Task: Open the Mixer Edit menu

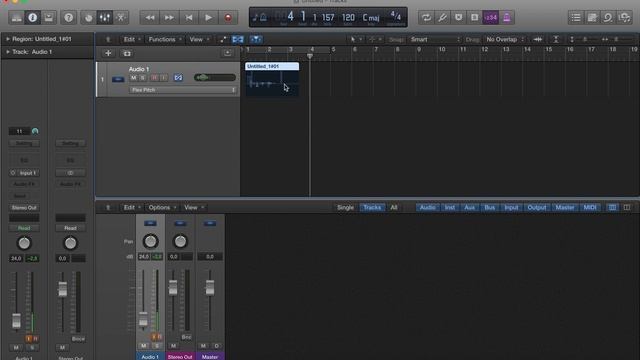Action: coord(132,207)
